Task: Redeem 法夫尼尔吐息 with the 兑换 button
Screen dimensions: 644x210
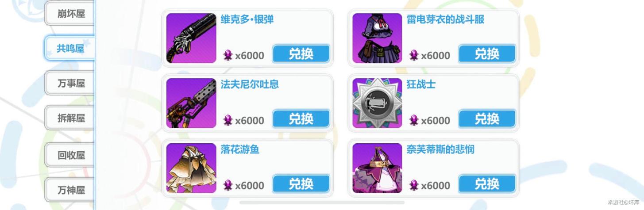Action: pos(301,119)
